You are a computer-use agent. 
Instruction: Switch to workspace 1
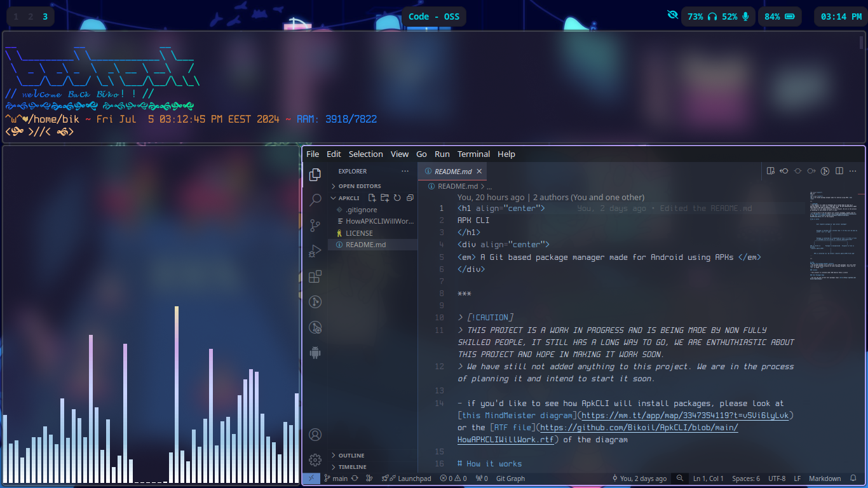tap(16, 17)
